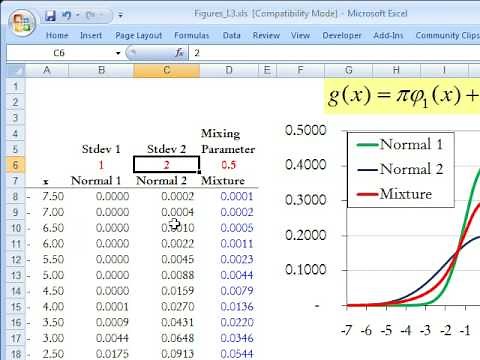The height and width of the screenshot is (360, 480).
Task: Click the Name Box showing C6
Action: [60, 53]
